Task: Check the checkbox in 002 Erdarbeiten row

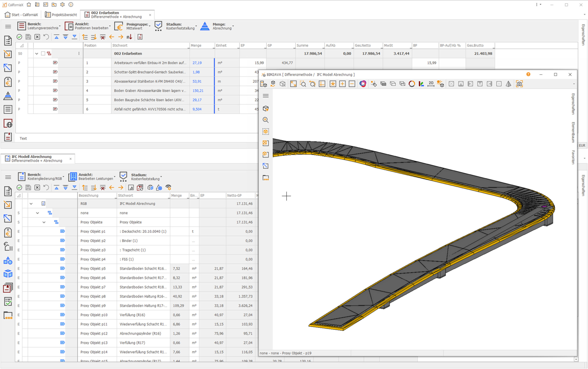Action: pos(43,53)
